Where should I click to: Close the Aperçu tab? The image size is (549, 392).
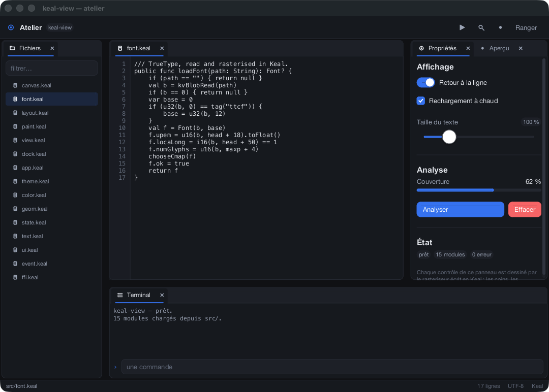pyautogui.click(x=521, y=48)
